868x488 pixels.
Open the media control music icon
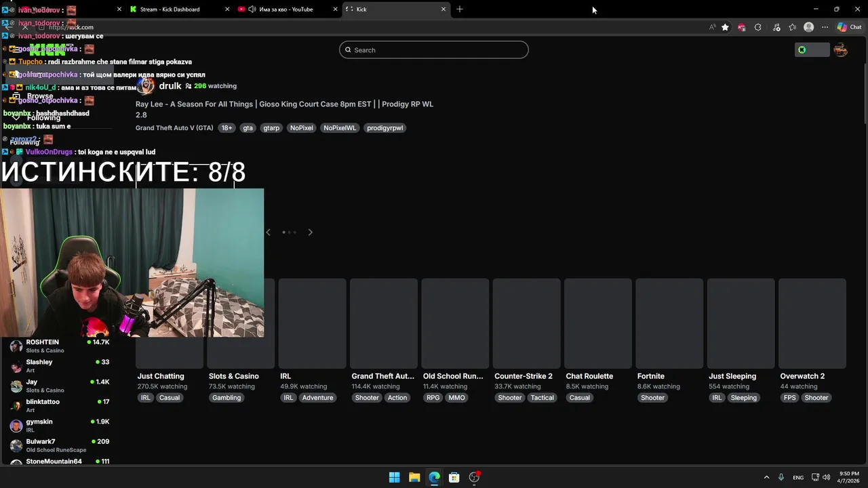pos(776,27)
